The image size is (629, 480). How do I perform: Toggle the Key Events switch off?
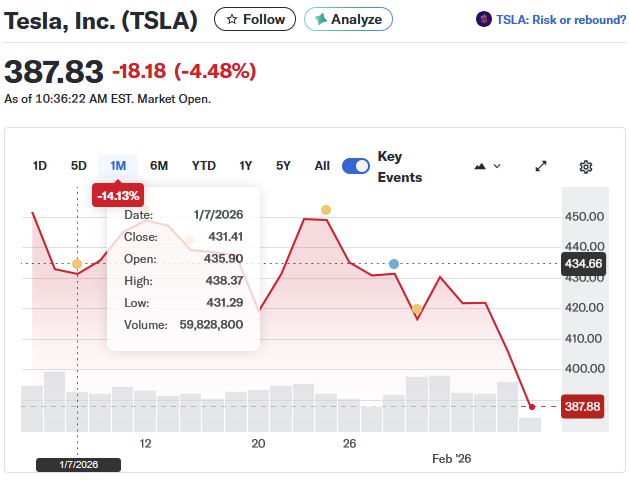[356, 166]
